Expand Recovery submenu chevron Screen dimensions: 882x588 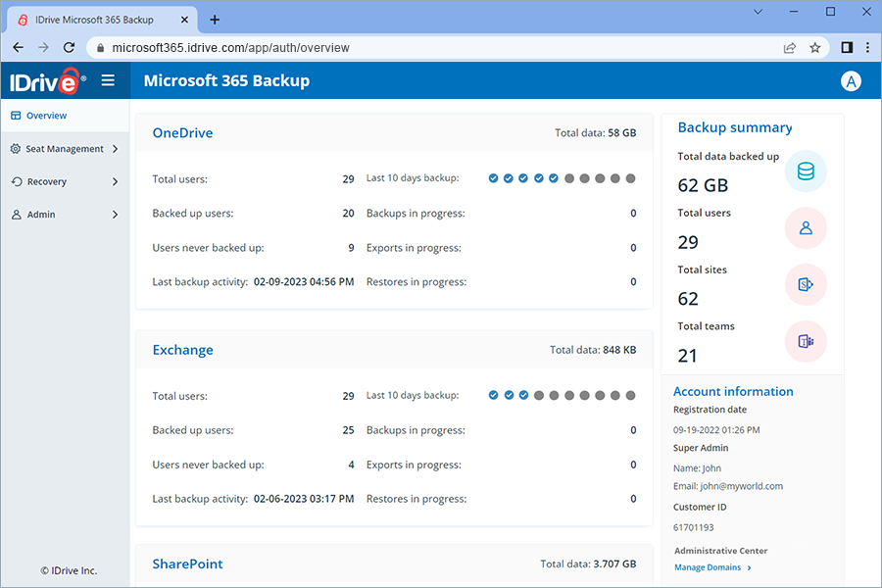(115, 181)
